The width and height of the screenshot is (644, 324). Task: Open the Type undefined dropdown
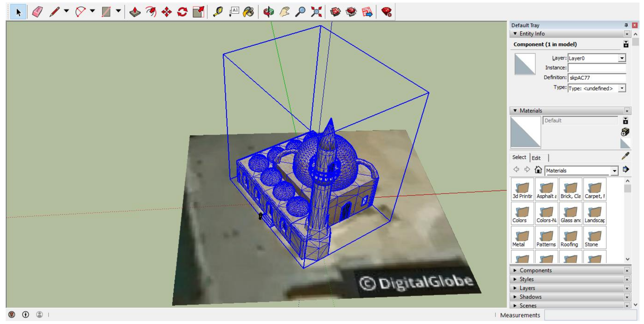coord(622,88)
